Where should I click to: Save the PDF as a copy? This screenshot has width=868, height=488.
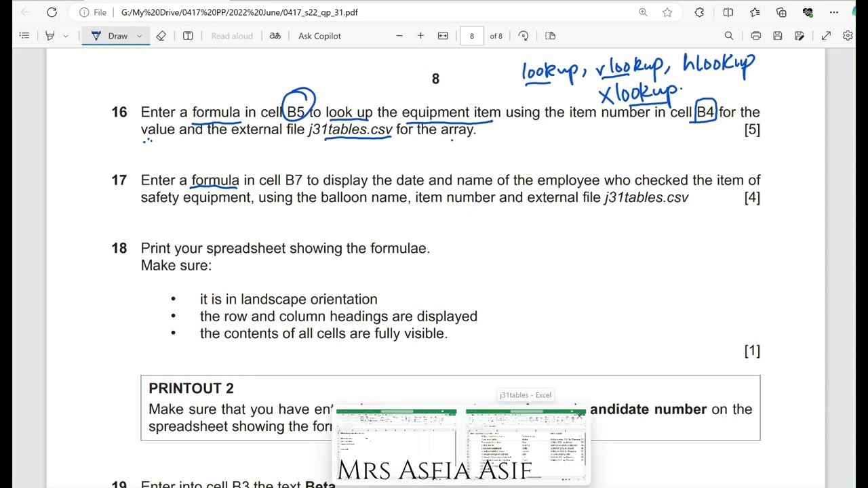[800, 36]
